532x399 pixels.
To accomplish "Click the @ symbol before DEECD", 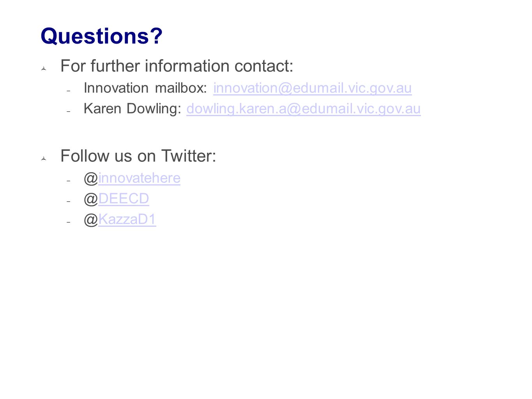I will 91,199.
